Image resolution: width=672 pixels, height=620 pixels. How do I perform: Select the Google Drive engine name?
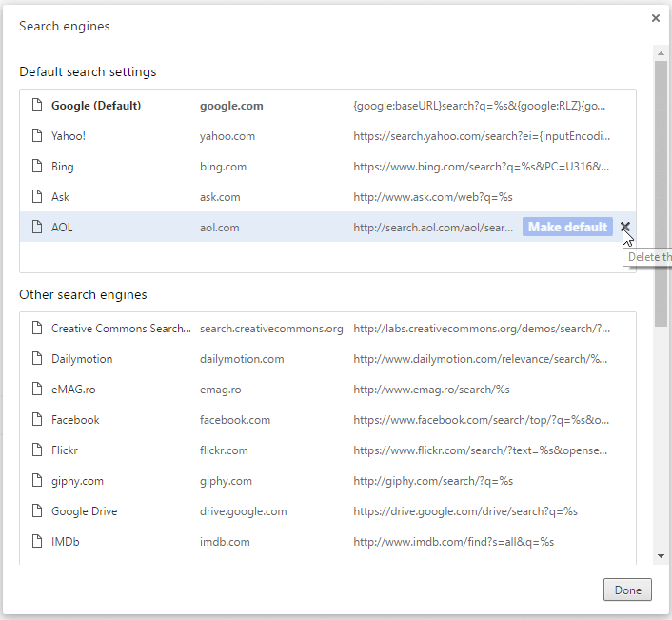(85, 511)
